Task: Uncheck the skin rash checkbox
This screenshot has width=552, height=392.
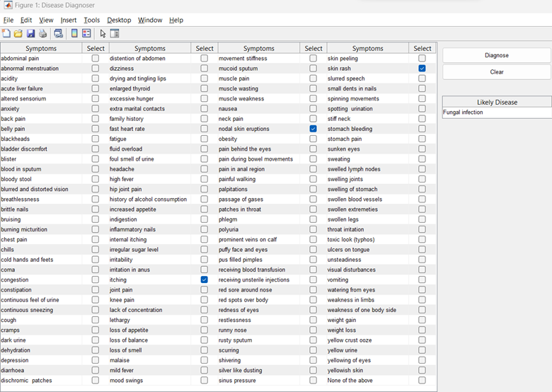Action: coord(422,69)
